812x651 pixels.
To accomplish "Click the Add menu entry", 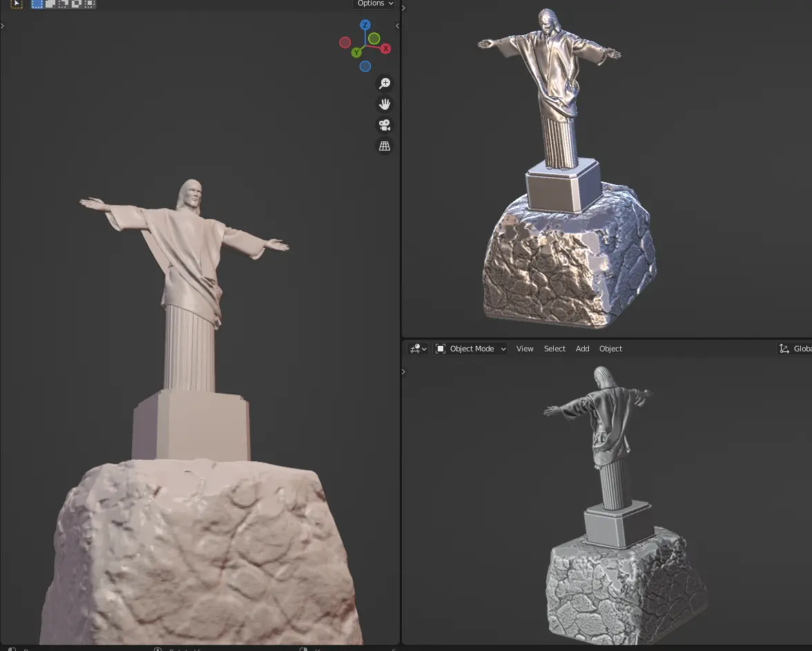I will (582, 349).
